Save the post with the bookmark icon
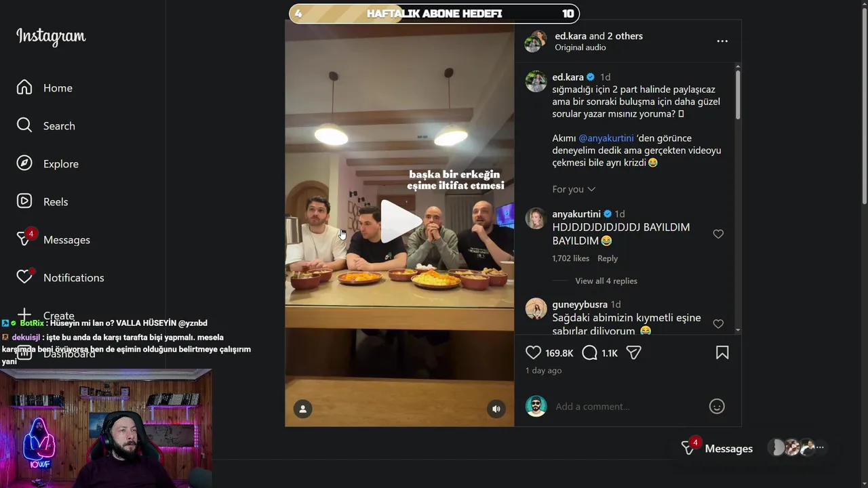Screen dimensions: 868x488 point(722,352)
